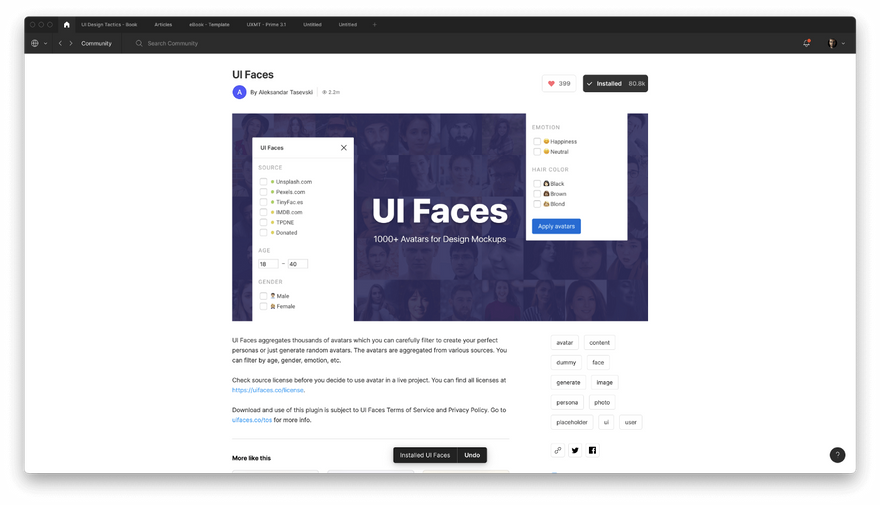The image size is (880, 505).
Task: Click the Installed UI Faces toast message
Action: click(425, 455)
